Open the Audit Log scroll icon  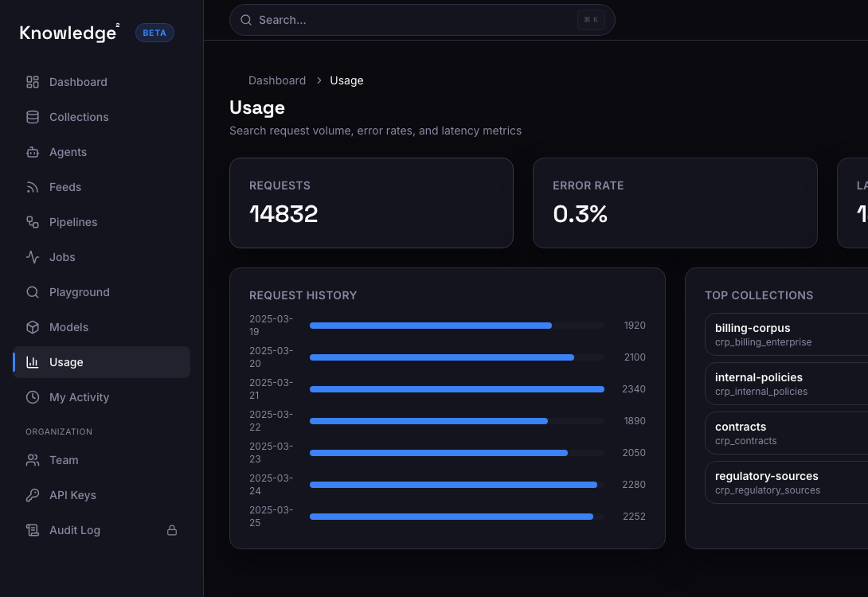point(32,530)
